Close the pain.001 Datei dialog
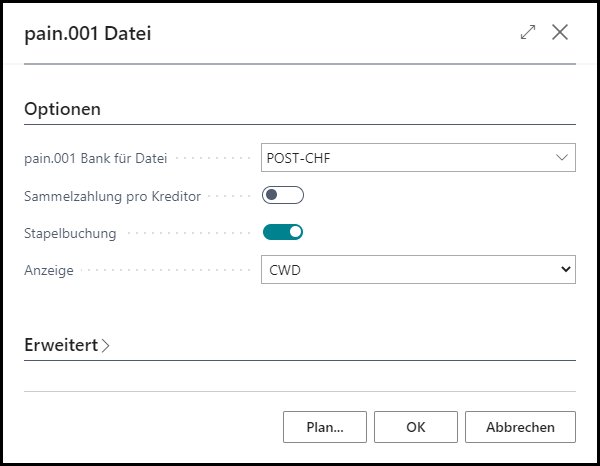Screen dimensions: 600x466 (x=560, y=32)
